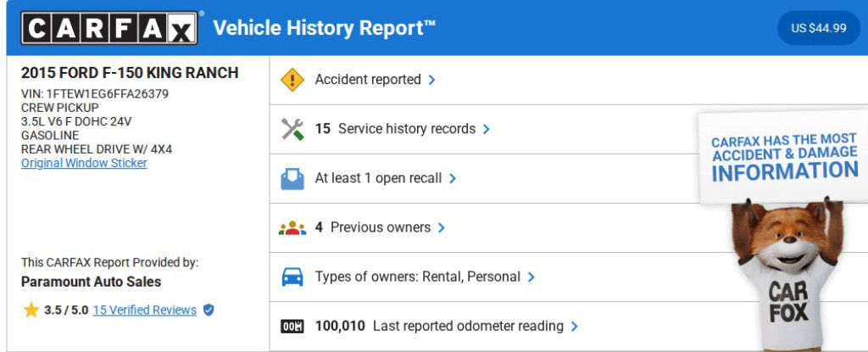The height and width of the screenshot is (352, 868).
Task: Expand the odometer reading chevron
Action: (x=575, y=326)
